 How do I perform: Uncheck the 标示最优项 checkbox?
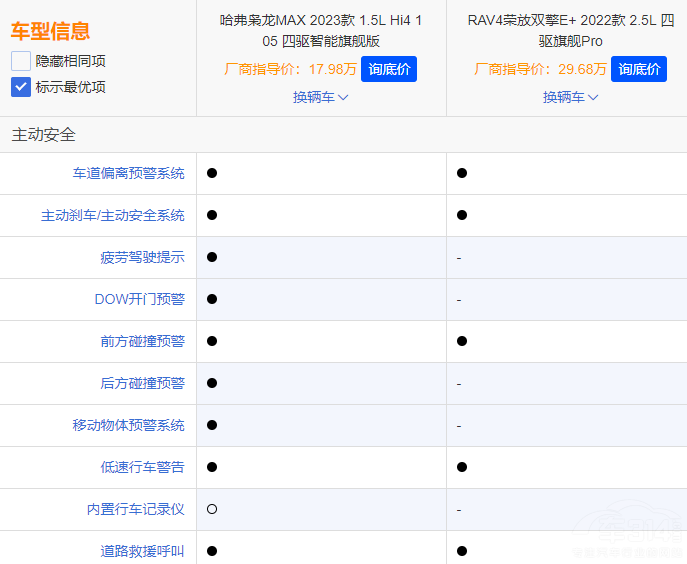pyautogui.click(x=21, y=87)
